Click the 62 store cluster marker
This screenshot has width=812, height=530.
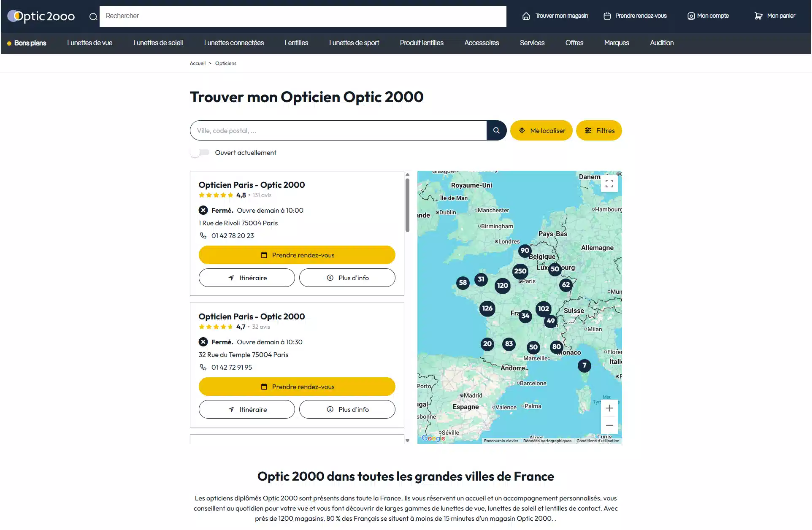point(566,285)
